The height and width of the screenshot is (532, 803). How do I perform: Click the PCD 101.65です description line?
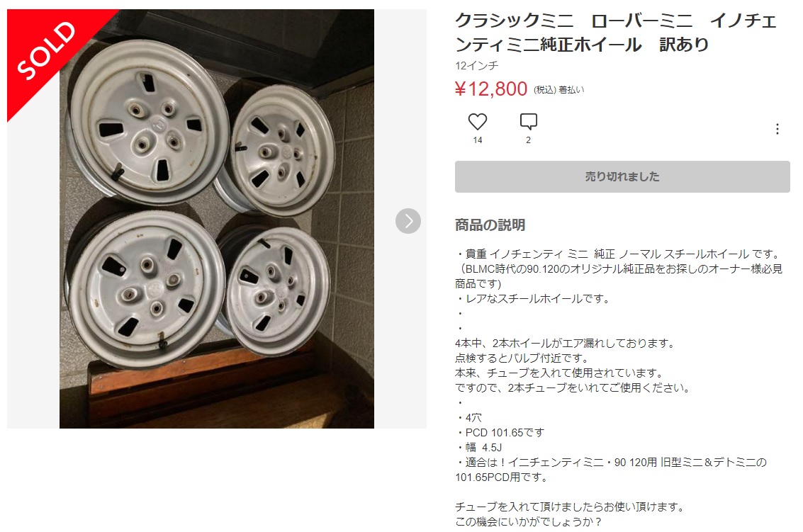(500, 433)
